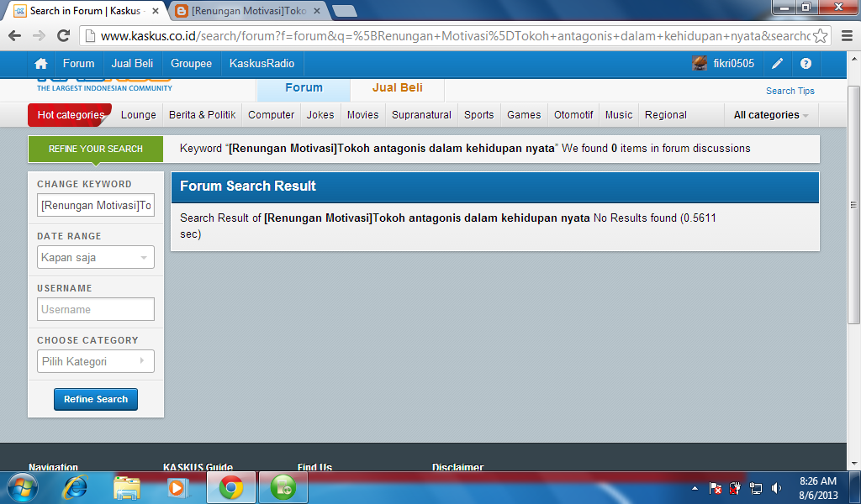Select the Search in Forum browser tab
Image resolution: width=861 pixels, height=504 pixels.
pyautogui.click(x=85, y=11)
